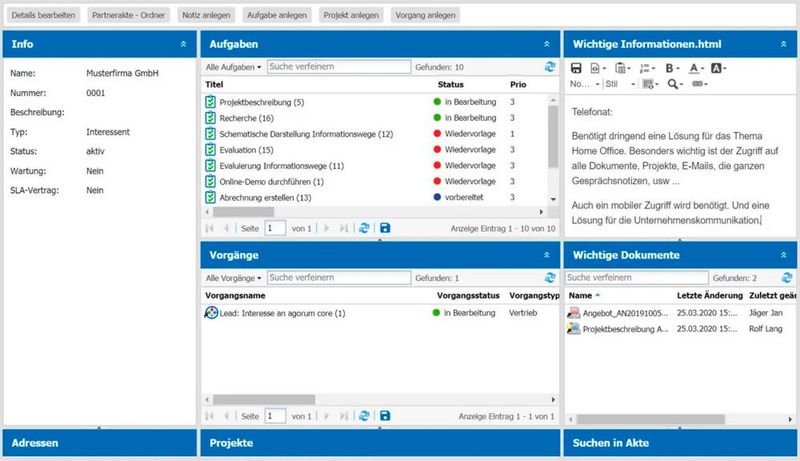
Task: Click Wichtige Dokumente horizontal scrollbar thumb
Action: tap(651, 419)
